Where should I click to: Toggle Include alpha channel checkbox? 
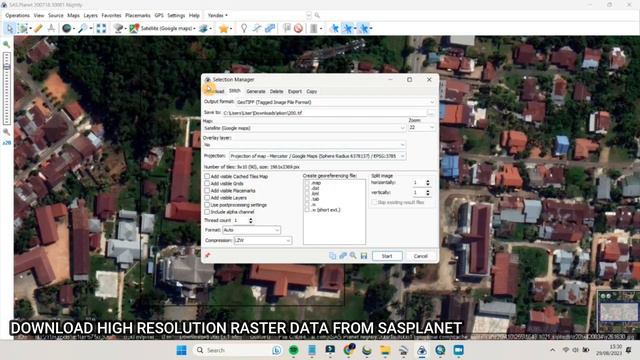207,212
